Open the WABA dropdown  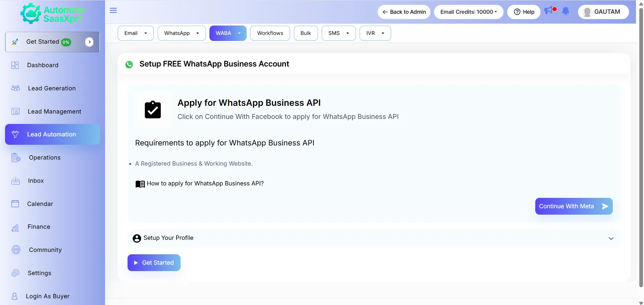pos(228,33)
